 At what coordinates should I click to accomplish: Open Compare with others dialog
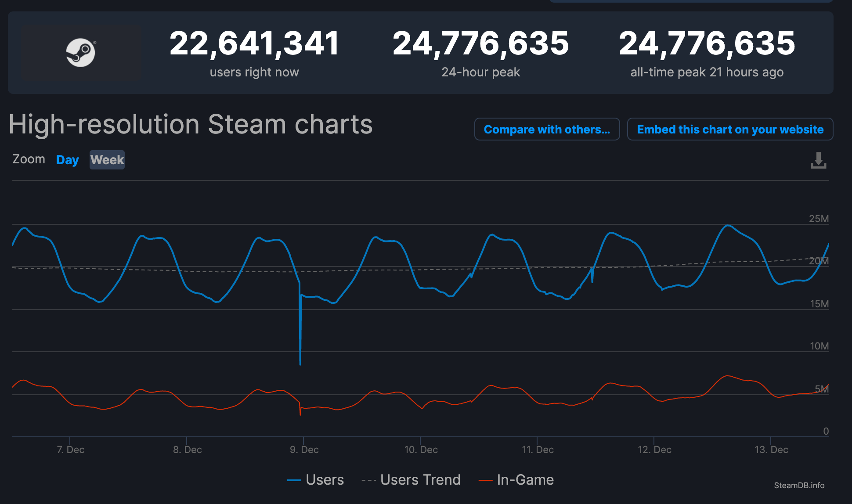tap(547, 129)
